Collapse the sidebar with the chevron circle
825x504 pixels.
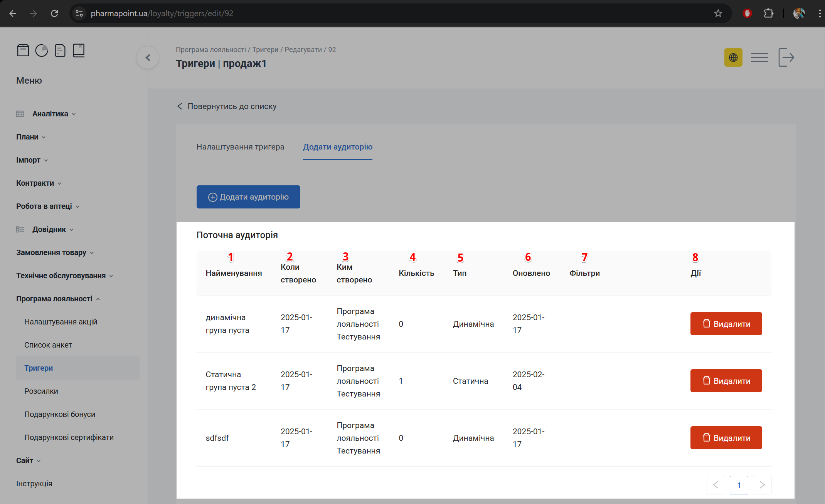[x=147, y=57]
